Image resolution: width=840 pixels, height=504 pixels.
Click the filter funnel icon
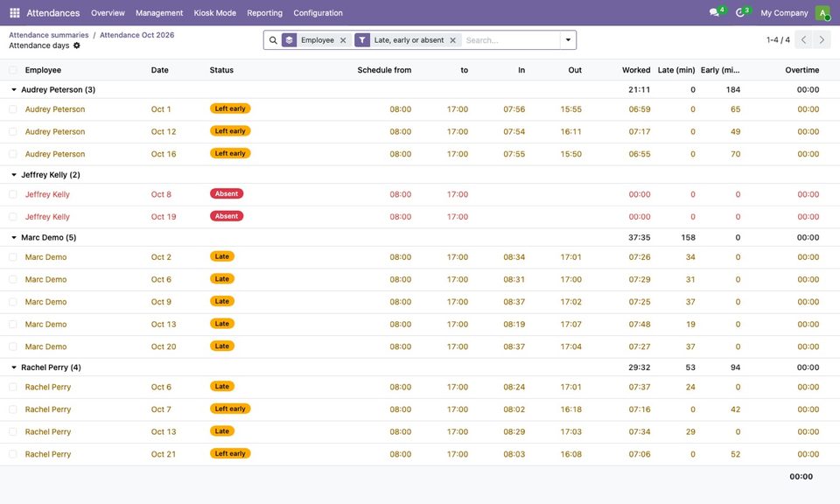362,40
